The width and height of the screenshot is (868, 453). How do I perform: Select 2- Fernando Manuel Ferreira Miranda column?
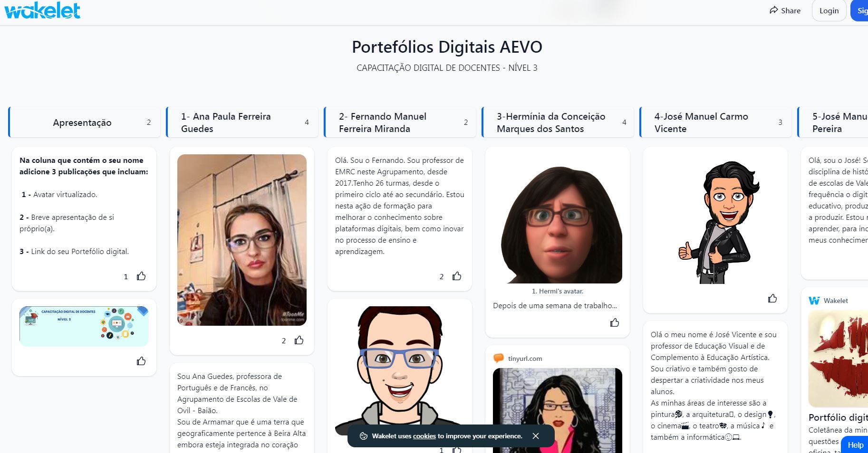(x=383, y=123)
